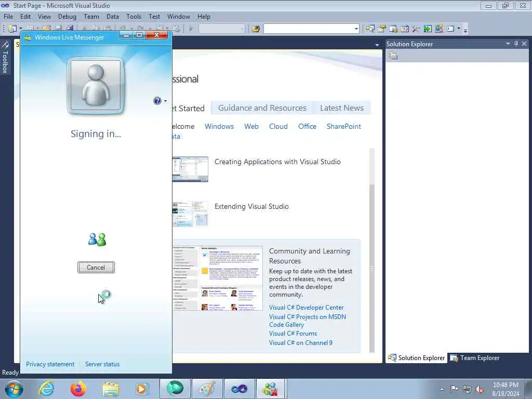This screenshot has width=532, height=399.
Task: Select Extending Visual Studio item
Action: (251, 206)
